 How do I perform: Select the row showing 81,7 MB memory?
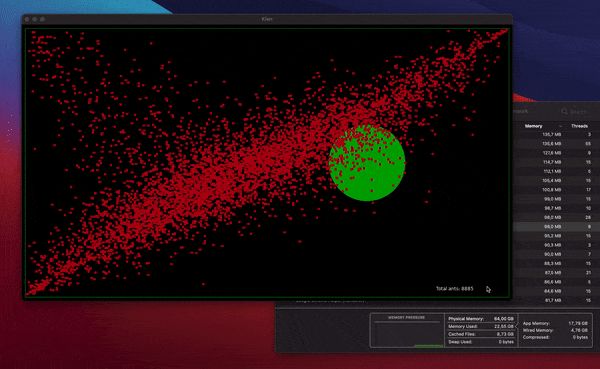[x=556, y=300]
